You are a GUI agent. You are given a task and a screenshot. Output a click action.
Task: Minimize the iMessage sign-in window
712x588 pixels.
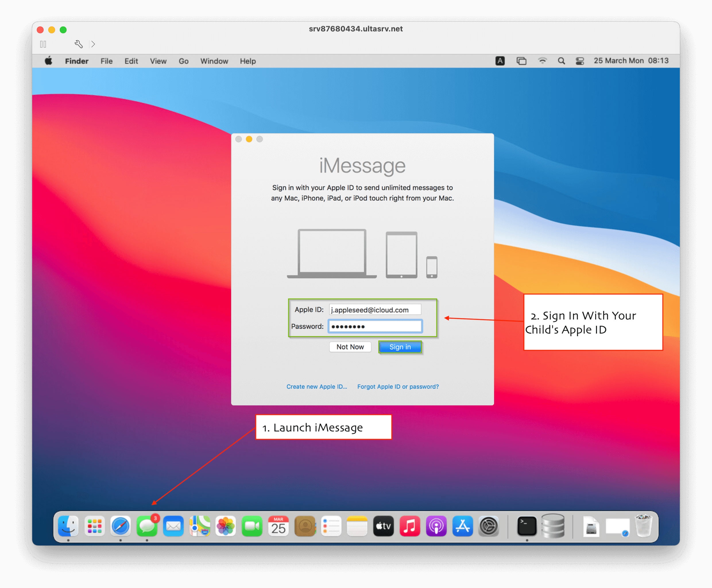point(249,139)
